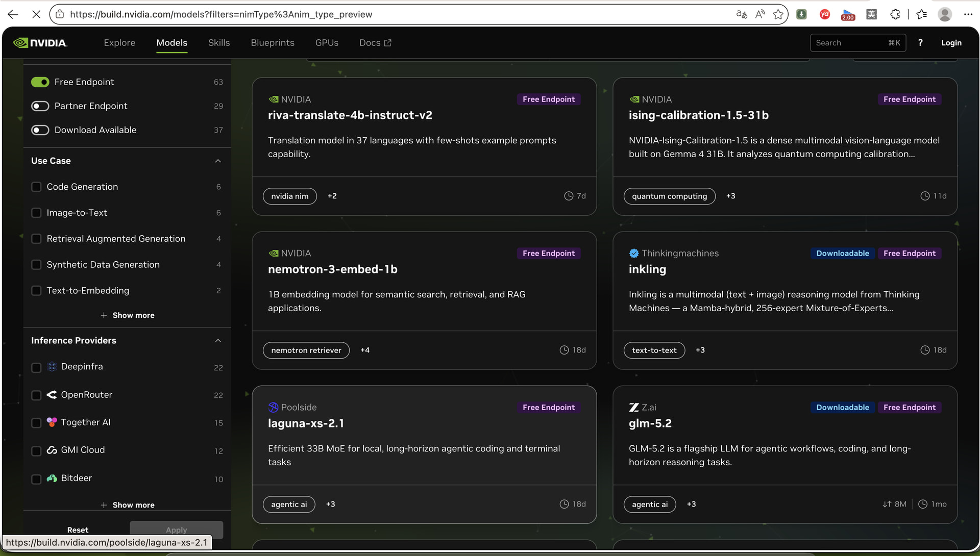Show more Inference Providers

click(x=128, y=505)
